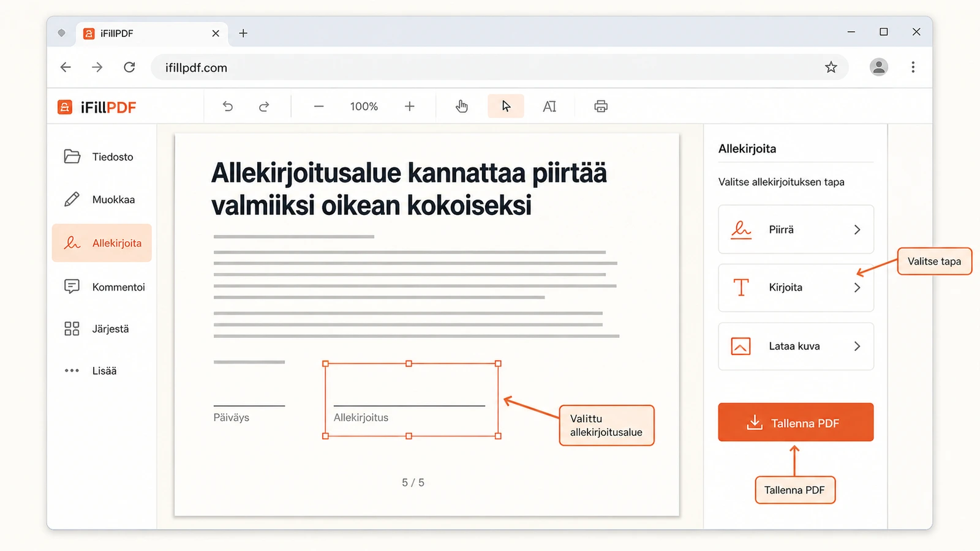Click the top-right handle of signature box

tap(498, 364)
